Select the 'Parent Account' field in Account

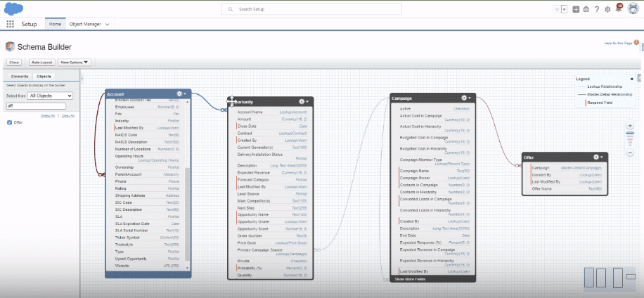tap(147, 174)
